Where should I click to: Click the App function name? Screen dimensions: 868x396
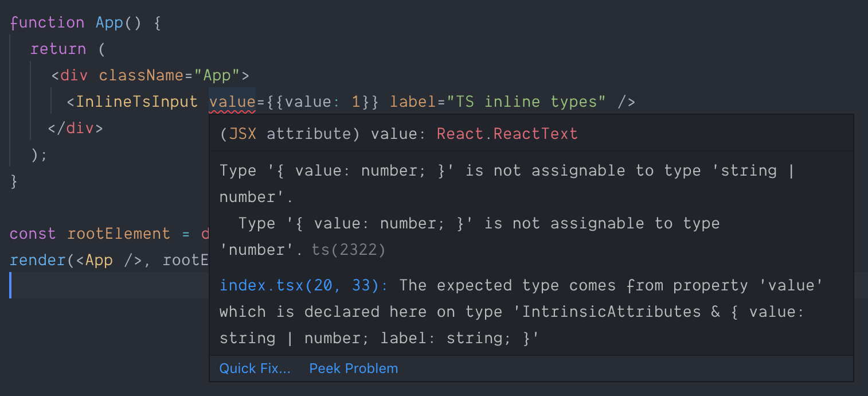pos(109,22)
